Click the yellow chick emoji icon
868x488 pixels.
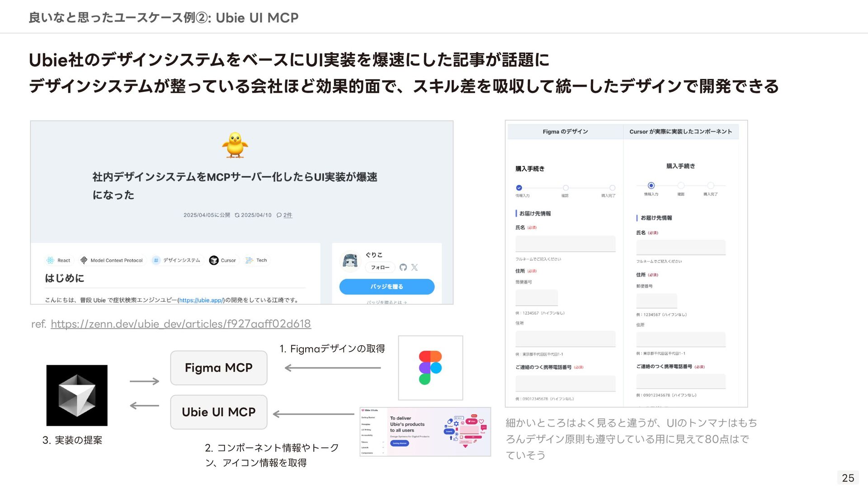235,145
